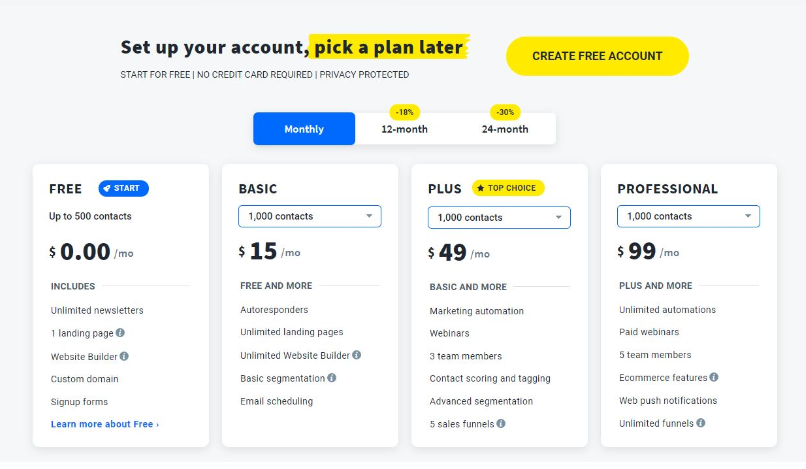Click info icon beside Website Builder
This screenshot has width=806, height=469.
click(x=124, y=356)
